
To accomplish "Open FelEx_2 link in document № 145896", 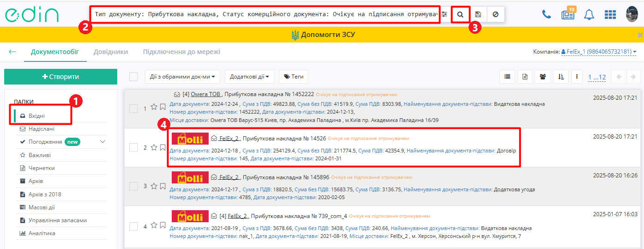I will tap(229, 177).
